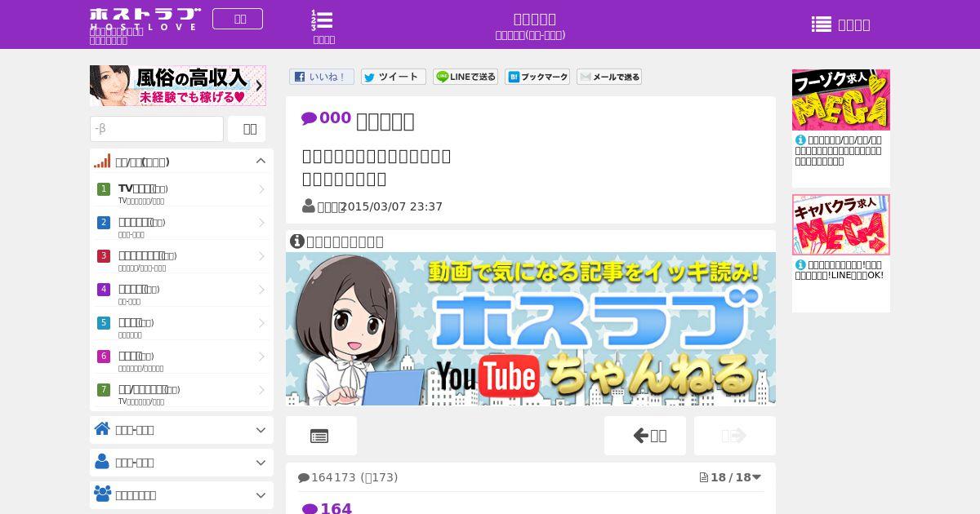Expand the sidebar section with house icon
This screenshot has height=514, width=980.
coord(181,430)
